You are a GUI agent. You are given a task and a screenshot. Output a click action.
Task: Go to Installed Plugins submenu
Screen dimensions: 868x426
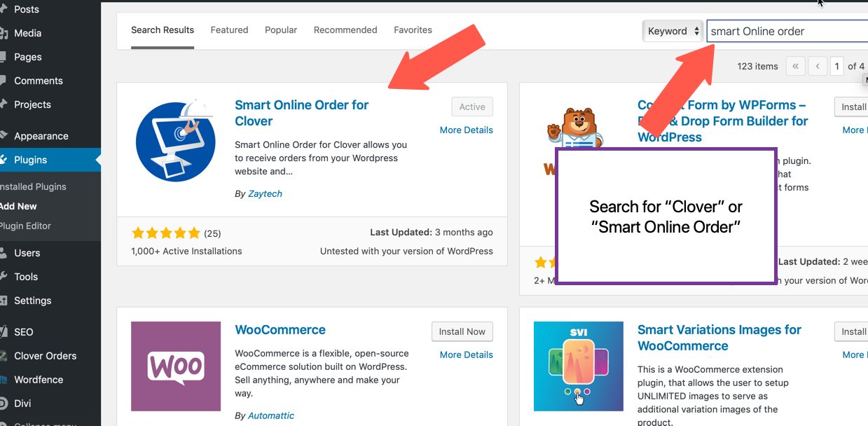(x=33, y=186)
